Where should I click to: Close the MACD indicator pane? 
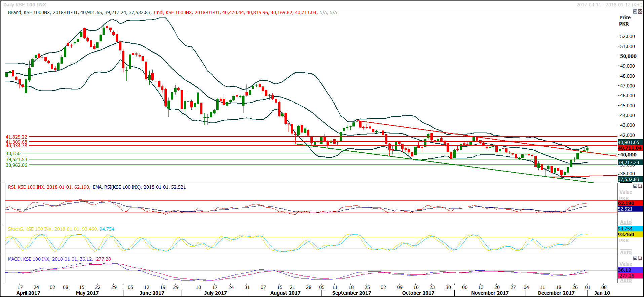tap(640, 258)
